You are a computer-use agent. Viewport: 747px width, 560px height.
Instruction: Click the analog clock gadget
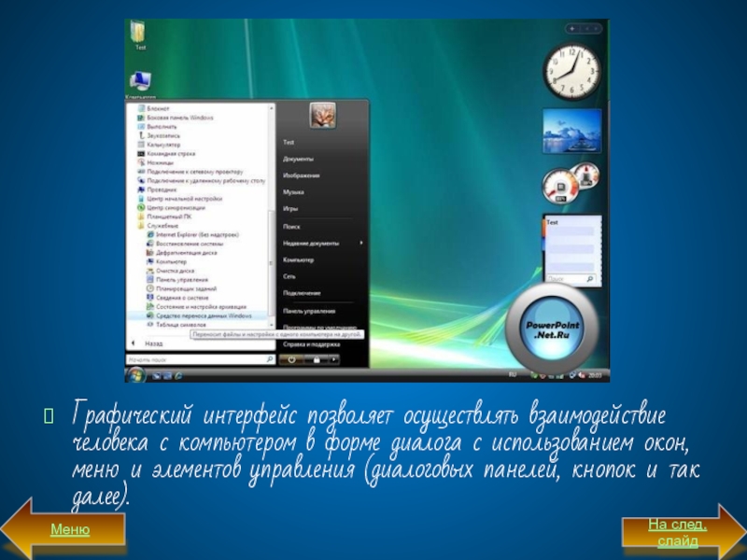(572, 72)
